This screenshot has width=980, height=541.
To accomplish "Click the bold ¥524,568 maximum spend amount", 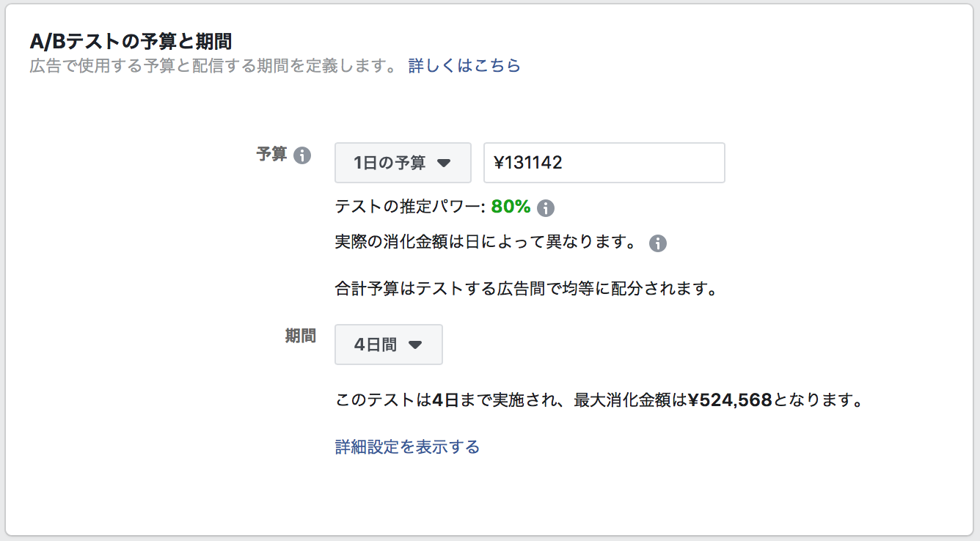I will (730, 400).
